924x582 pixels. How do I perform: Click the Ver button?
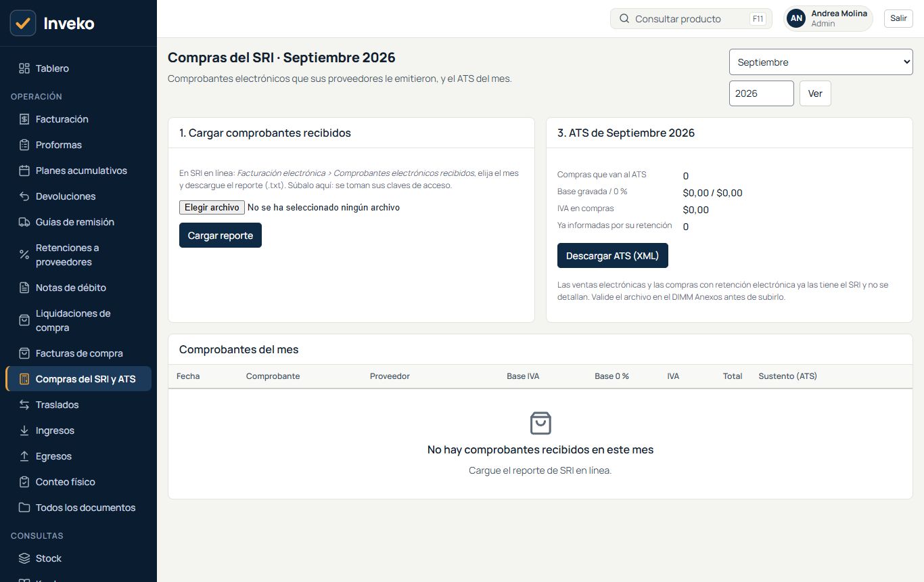pos(815,93)
